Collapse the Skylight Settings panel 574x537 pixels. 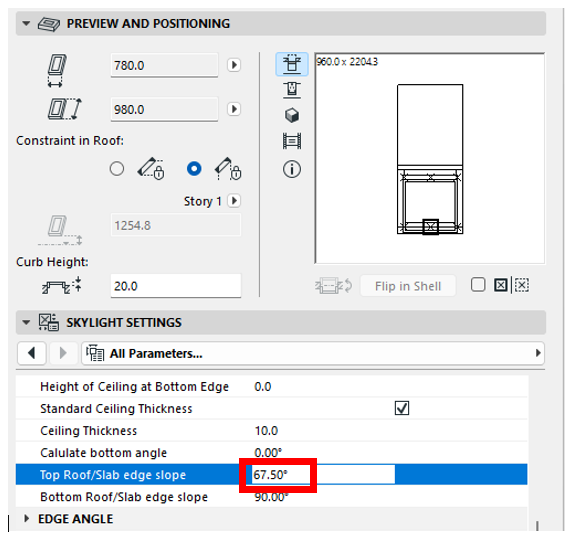click(26, 322)
